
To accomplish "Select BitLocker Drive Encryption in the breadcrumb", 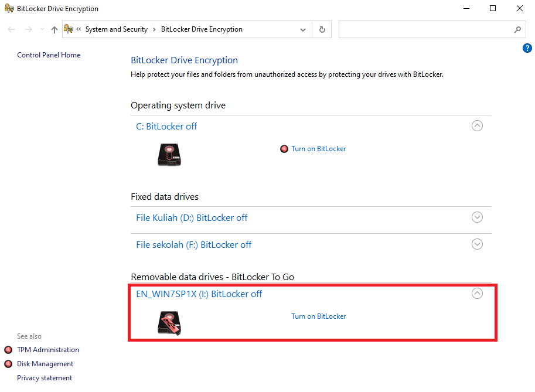I will (x=202, y=29).
